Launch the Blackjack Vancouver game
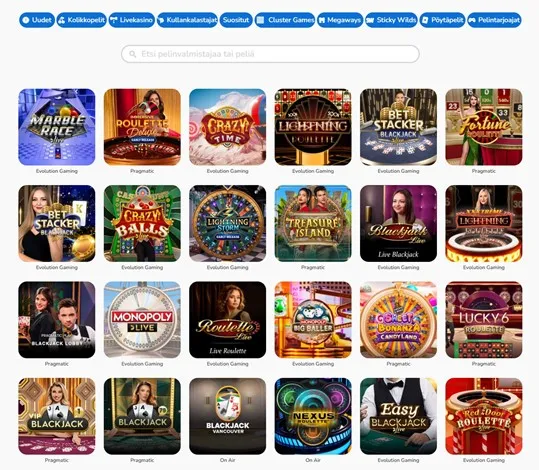Viewport: 539px width, 470px height. 228,416
